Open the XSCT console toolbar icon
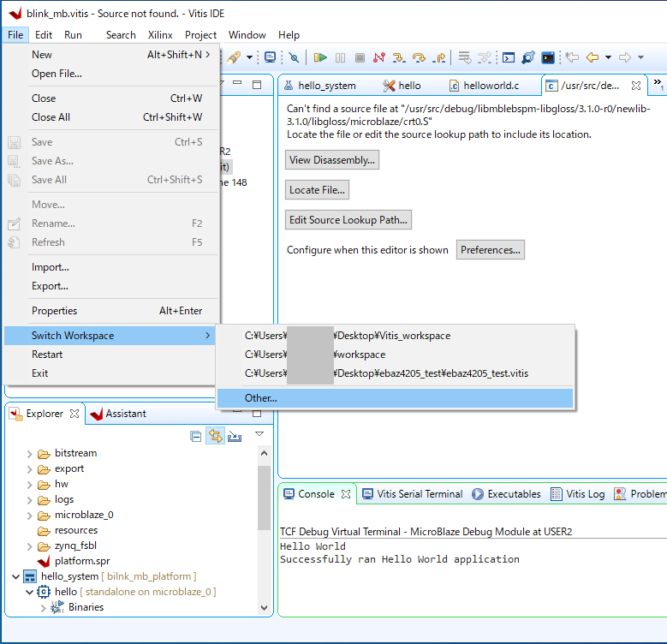Viewport: 667px width, 644px height. click(509, 57)
